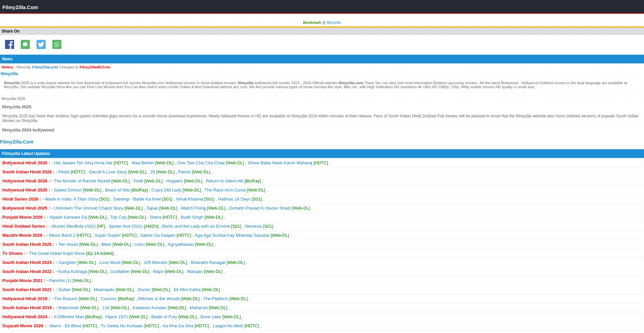Screen dimensions: 644x333
Task: Share via the green message icon
Action: tap(25, 45)
